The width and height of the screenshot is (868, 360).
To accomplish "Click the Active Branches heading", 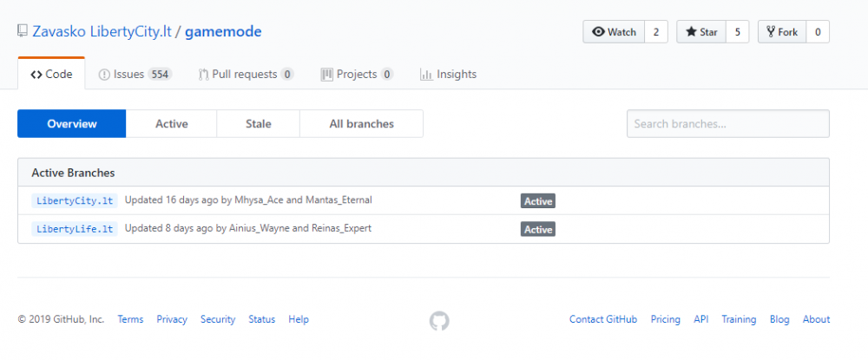I will pos(73,173).
